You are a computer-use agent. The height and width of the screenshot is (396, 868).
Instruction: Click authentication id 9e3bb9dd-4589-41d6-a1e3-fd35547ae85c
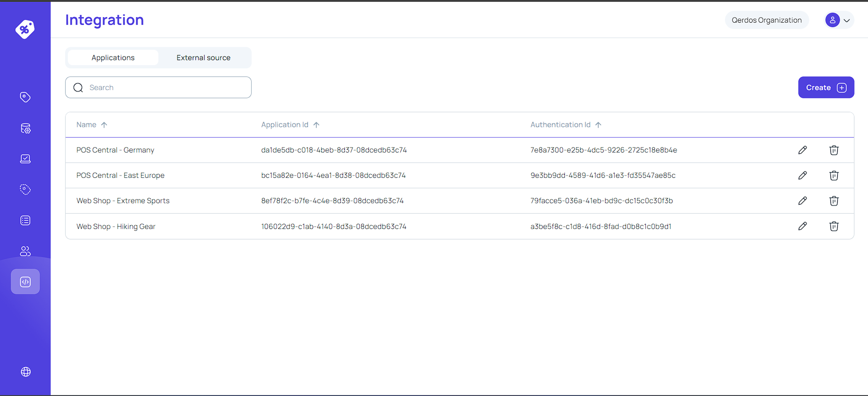[603, 176]
